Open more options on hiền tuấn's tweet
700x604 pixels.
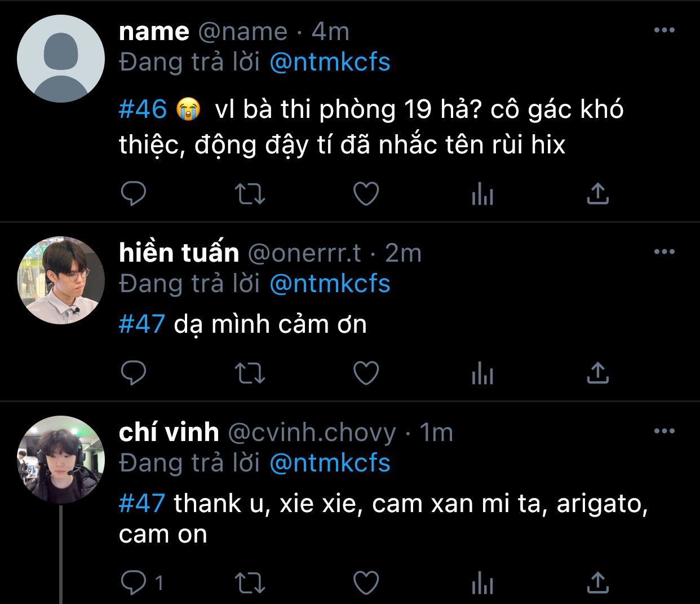tap(664, 252)
